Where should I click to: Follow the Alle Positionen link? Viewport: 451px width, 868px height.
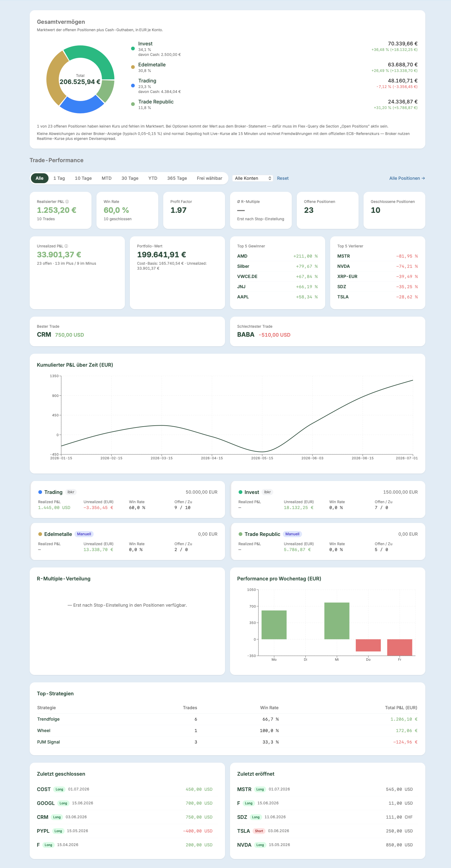pos(407,178)
